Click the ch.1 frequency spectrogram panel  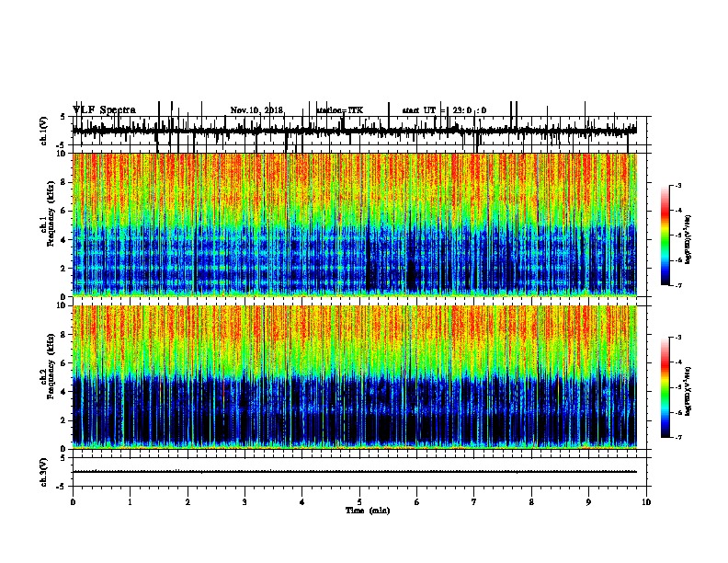pos(354,224)
